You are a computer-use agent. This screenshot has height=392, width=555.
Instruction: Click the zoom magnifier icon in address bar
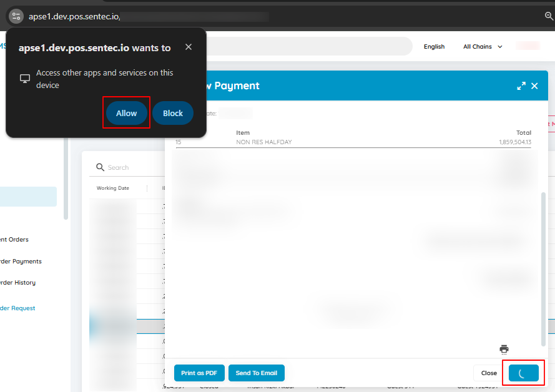click(x=549, y=16)
